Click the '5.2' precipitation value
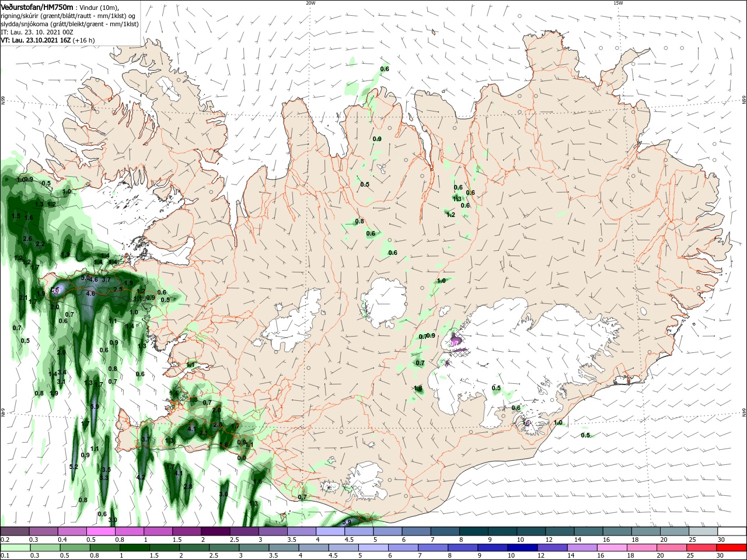The width and height of the screenshot is (747, 560). tap(74, 467)
